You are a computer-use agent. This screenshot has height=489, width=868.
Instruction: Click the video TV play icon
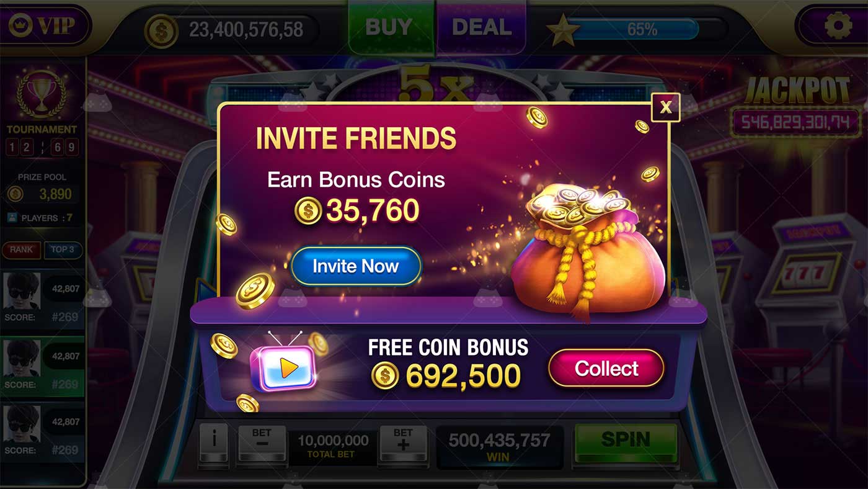tap(283, 367)
